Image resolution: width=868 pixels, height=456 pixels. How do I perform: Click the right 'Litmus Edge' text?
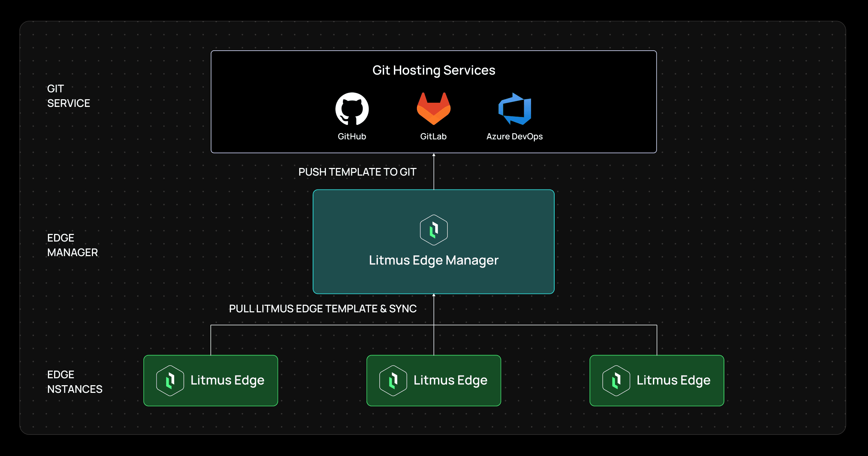coord(673,381)
